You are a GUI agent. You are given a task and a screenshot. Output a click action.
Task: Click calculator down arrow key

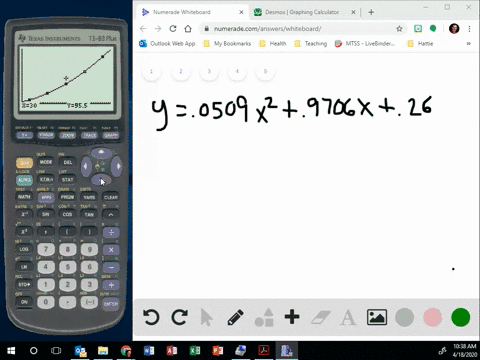(101, 180)
